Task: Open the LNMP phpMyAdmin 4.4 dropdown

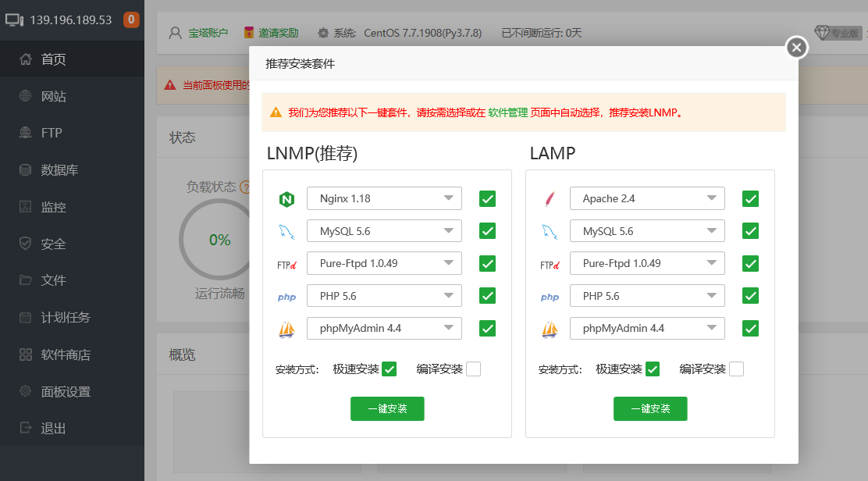Action: pyautogui.click(x=384, y=328)
